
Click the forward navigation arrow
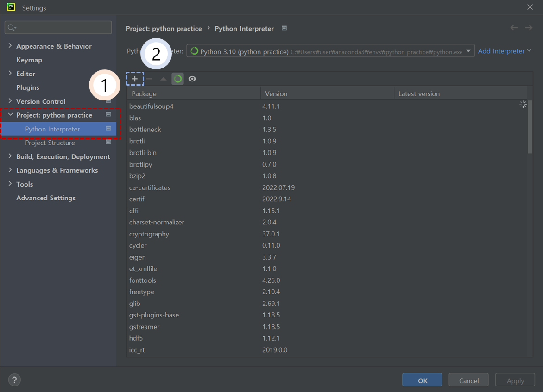(x=529, y=28)
